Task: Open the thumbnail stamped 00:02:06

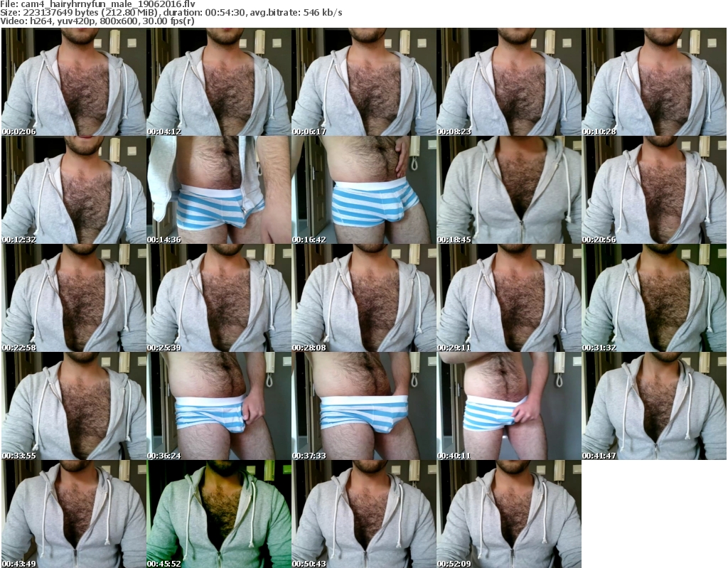Action: 74,82
